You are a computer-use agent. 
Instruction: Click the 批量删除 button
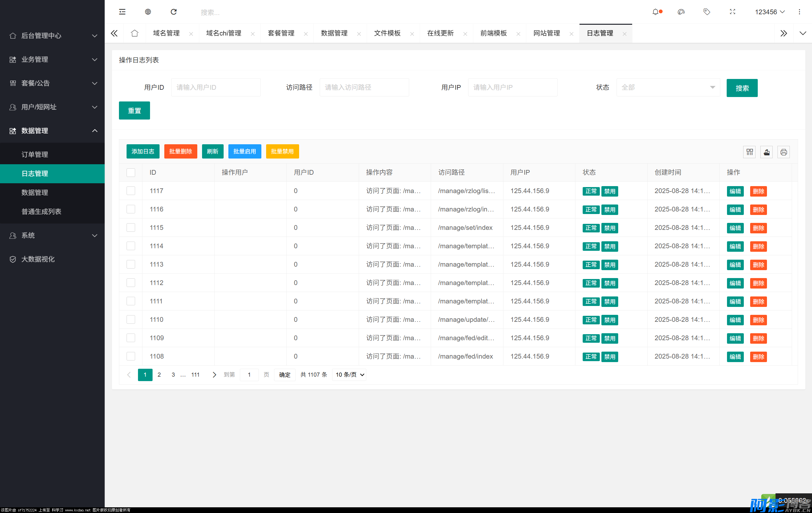[180, 151]
